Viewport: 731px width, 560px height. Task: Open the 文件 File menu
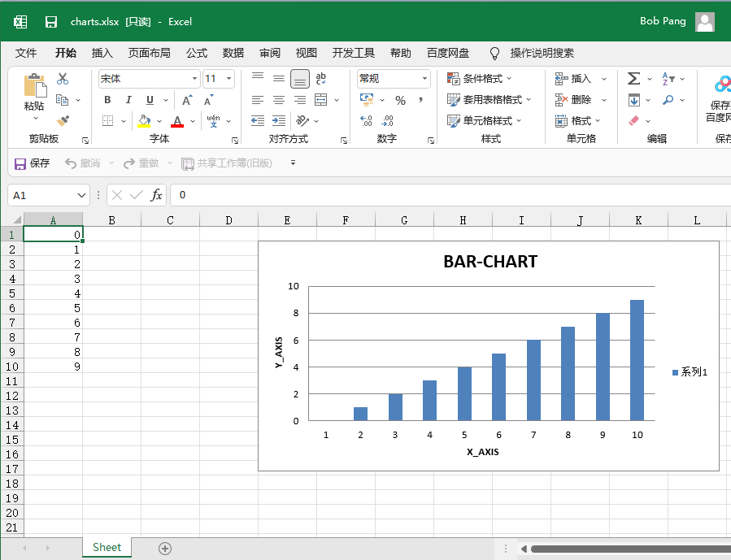(26, 53)
